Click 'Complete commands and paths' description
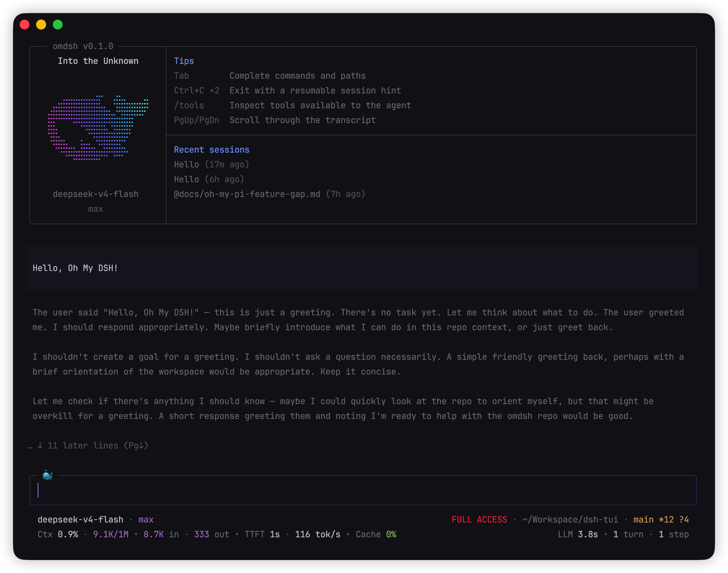 [x=298, y=76]
